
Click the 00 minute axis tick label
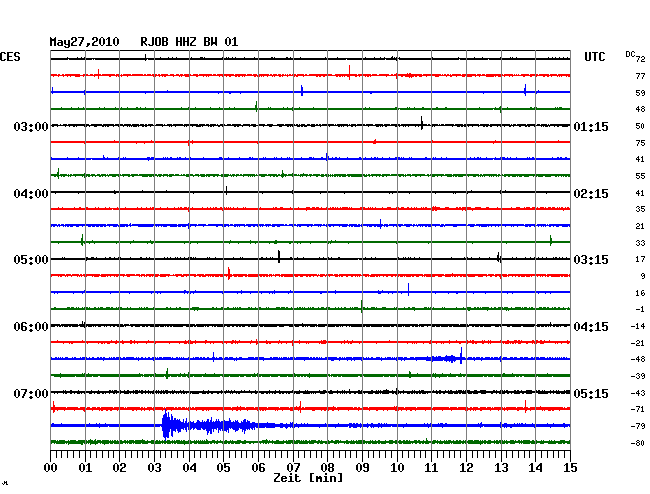pos(51,468)
